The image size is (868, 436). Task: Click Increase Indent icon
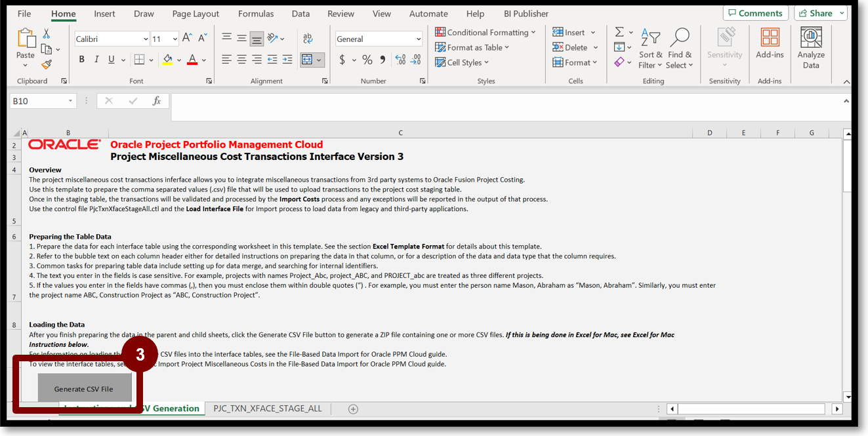287,60
